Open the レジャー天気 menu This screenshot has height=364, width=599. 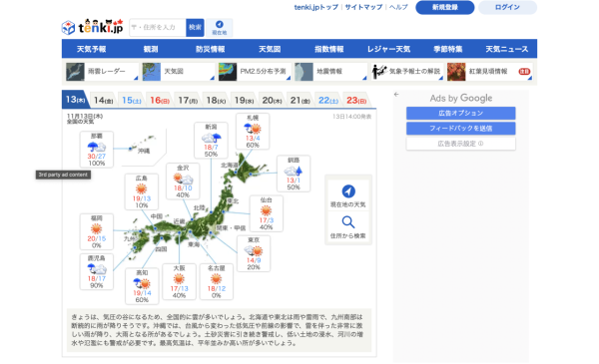pos(388,49)
